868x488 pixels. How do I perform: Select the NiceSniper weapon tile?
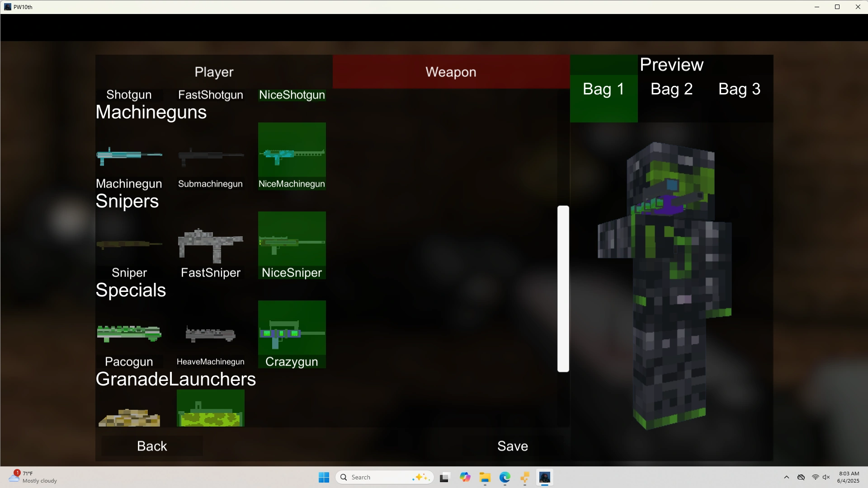click(x=292, y=244)
